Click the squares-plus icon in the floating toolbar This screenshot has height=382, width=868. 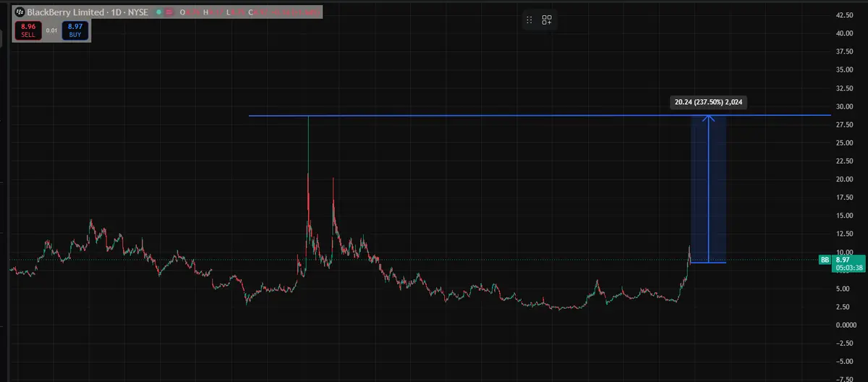(547, 21)
